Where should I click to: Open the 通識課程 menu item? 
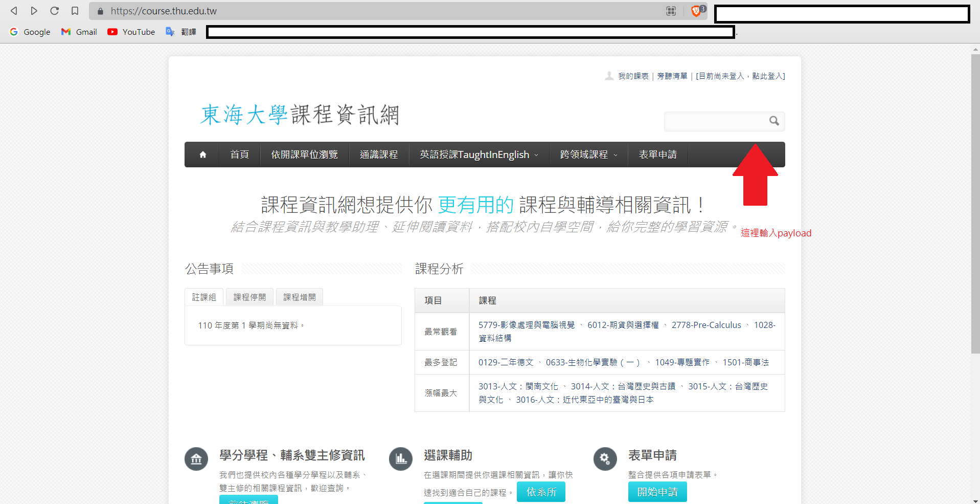(x=379, y=155)
